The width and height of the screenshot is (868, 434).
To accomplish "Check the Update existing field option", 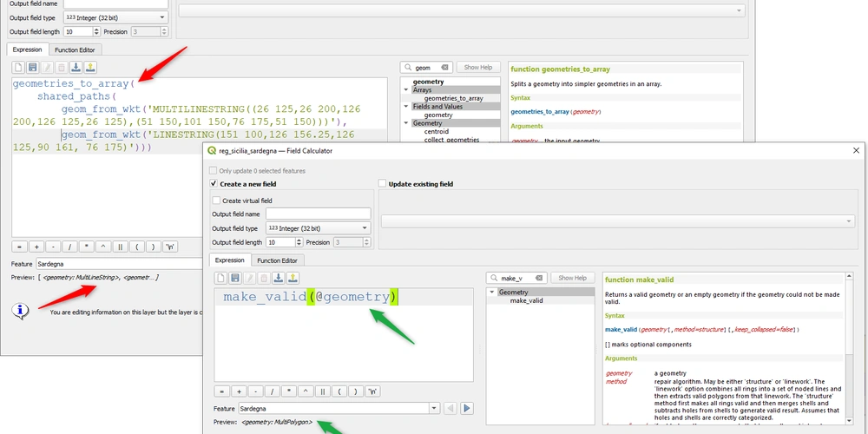I will 383,184.
